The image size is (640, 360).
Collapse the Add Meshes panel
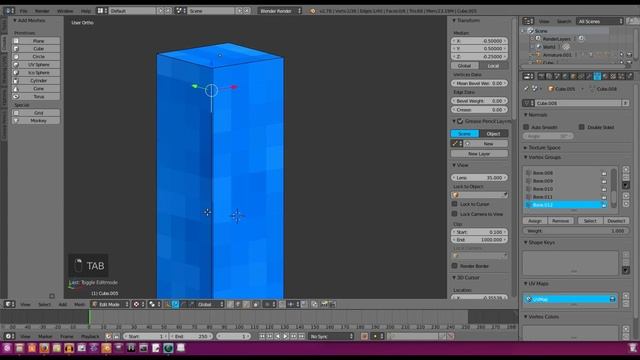(29, 20)
